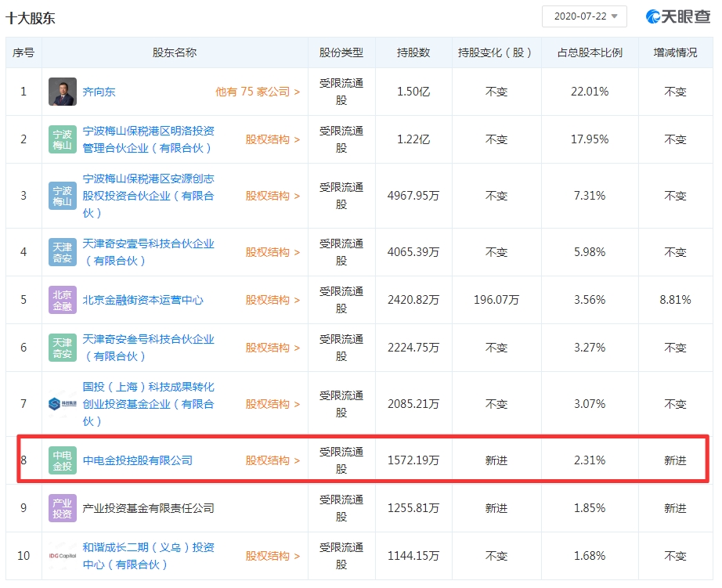This screenshot has height=588, width=722.
Task: Open 天津奇安叁号科技合伙企业 link
Action: point(148,348)
